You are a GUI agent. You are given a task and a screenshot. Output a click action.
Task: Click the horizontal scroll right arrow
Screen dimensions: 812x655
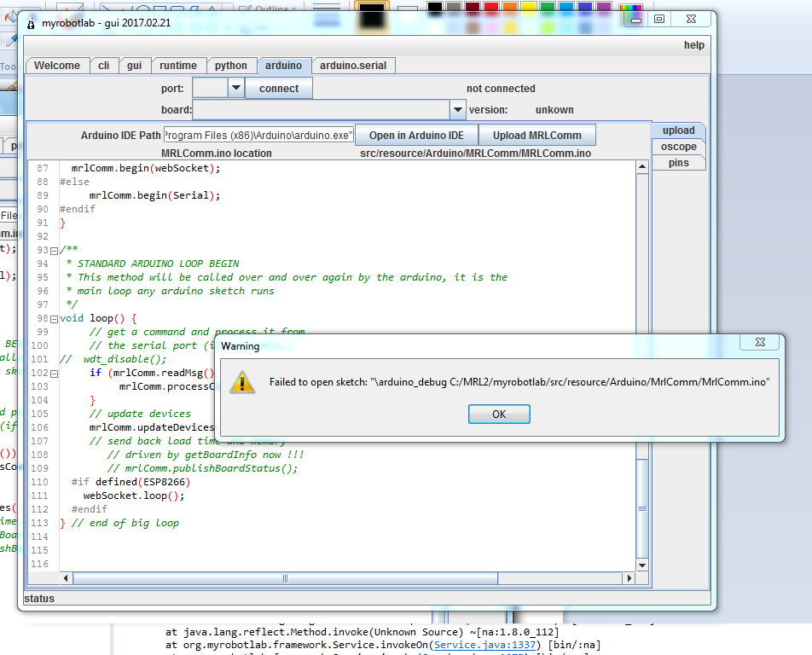(x=629, y=578)
